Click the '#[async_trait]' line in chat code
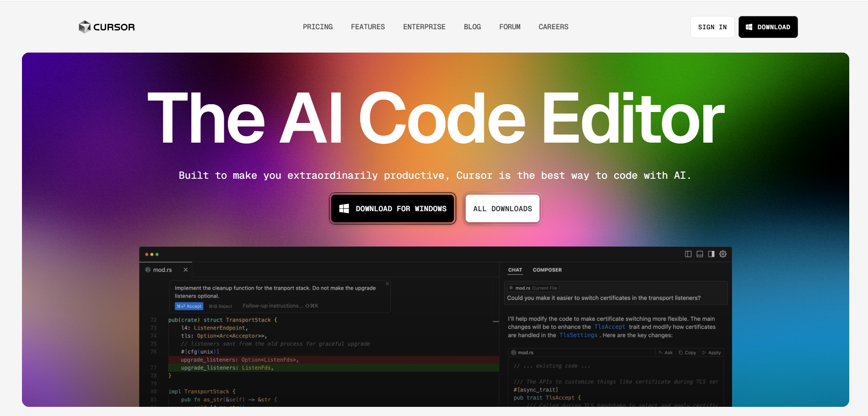This screenshot has height=416, width=868. [536, 390]
